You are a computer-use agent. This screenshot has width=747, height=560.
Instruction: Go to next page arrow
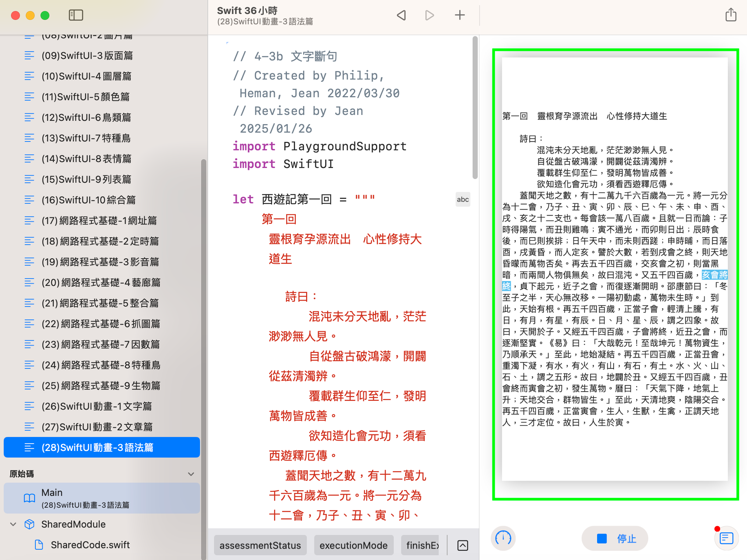click(x=429, y=15)
